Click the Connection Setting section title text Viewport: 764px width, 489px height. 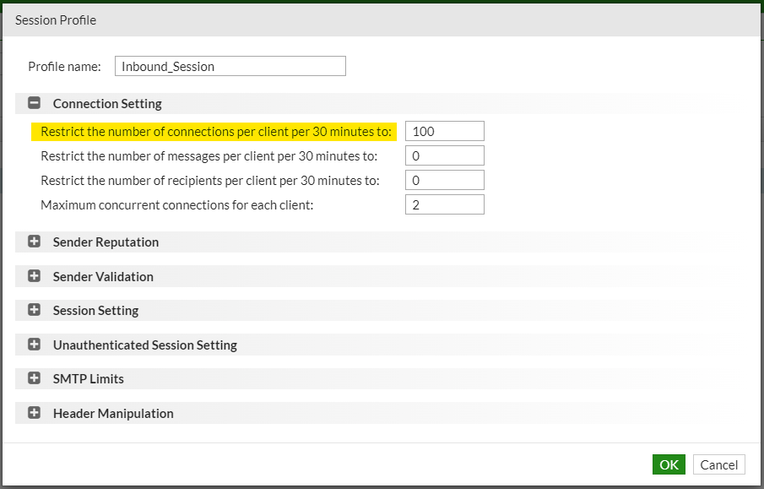pos(107,103)
